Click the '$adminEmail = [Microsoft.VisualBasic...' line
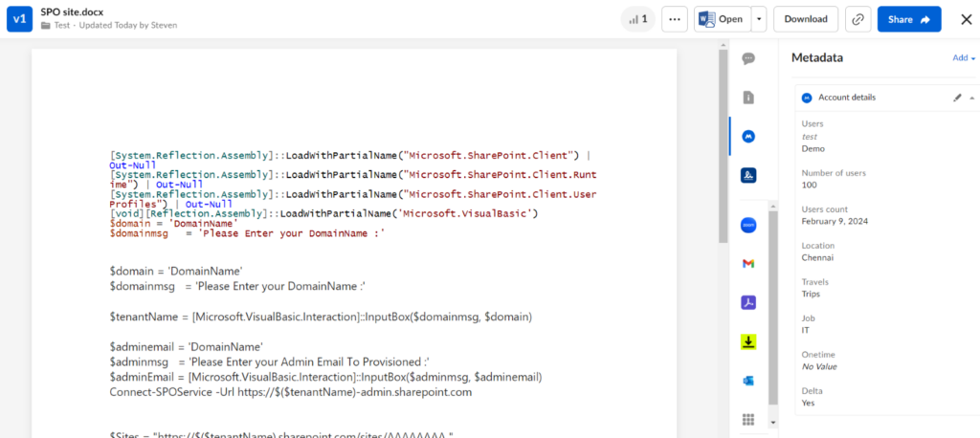Image resolution: width=980 pixels, height=438 pixels. pyautogui.click(x=325, y=378)
